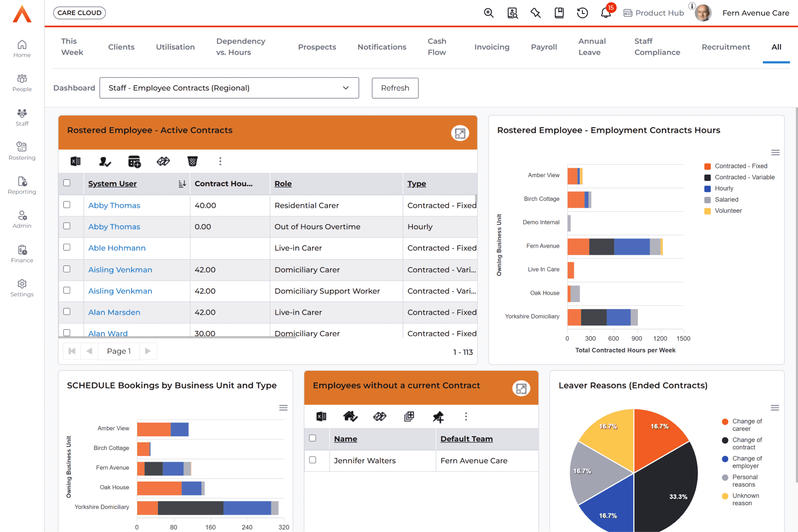
Task: Open more options in Active Contracts toolbar
Action: click(220, 161)
